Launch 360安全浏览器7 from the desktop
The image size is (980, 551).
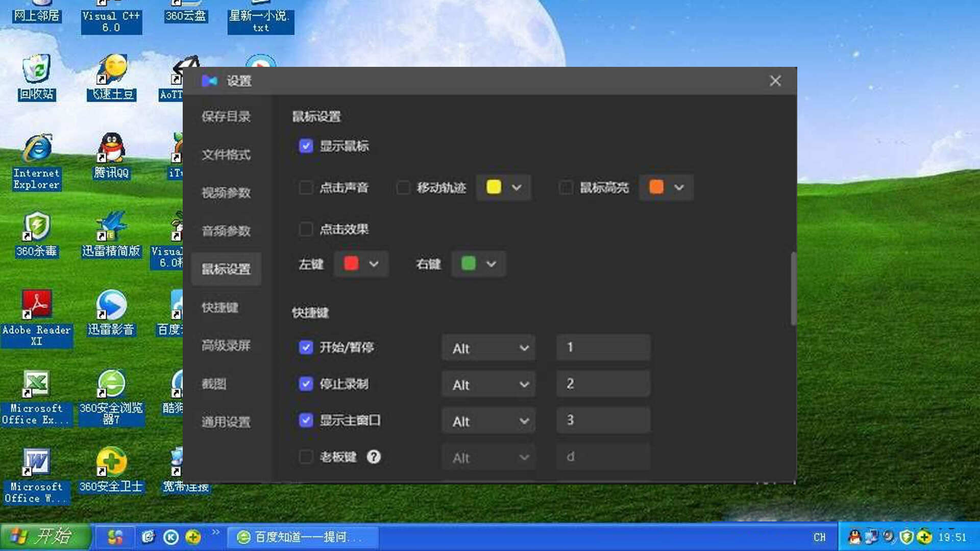tap(111, 398)
